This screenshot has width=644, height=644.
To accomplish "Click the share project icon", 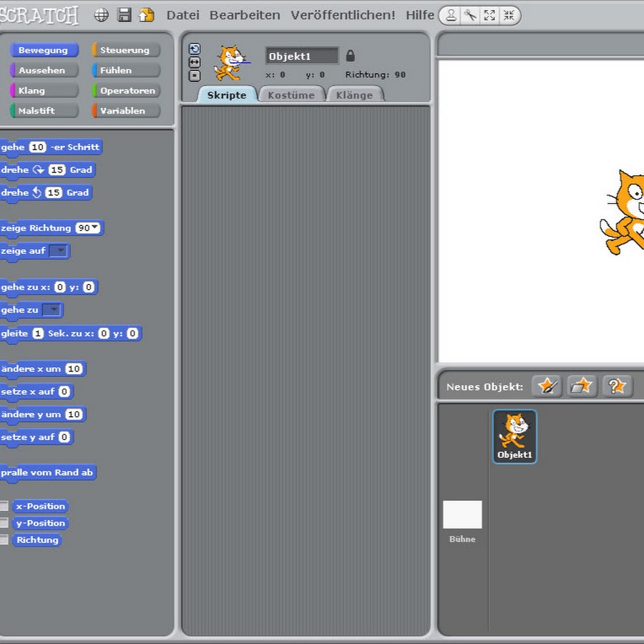I will (x=146, y=15).
